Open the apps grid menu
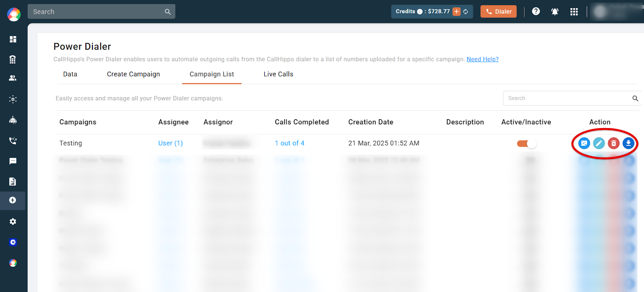The image size is (644, 292). pos(574,12)
